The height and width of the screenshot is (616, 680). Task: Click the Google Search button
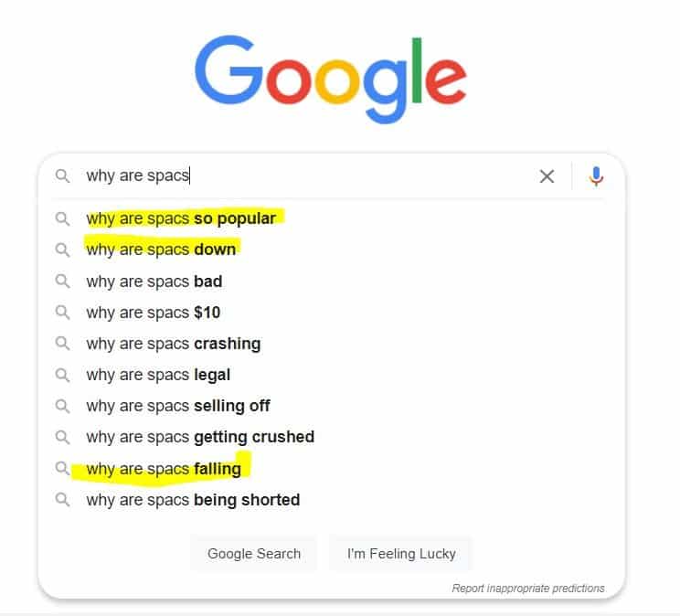(254, 554)
